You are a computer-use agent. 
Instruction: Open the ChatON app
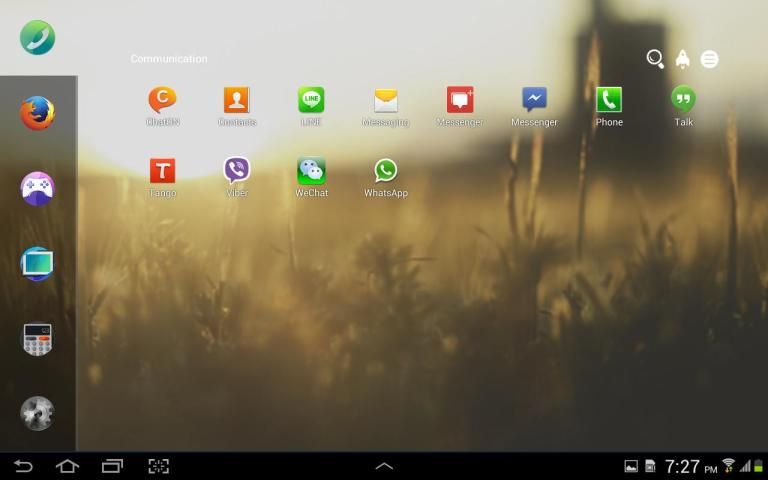click(162, 100)
